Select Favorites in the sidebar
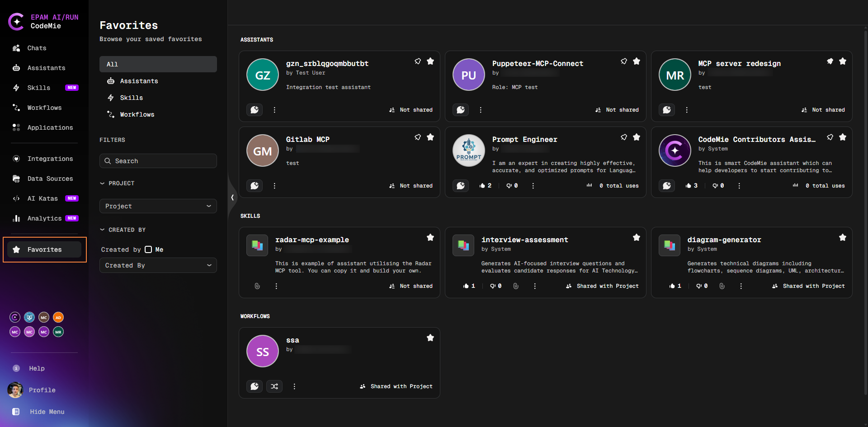The image size is (868, 427). [44, 249]
